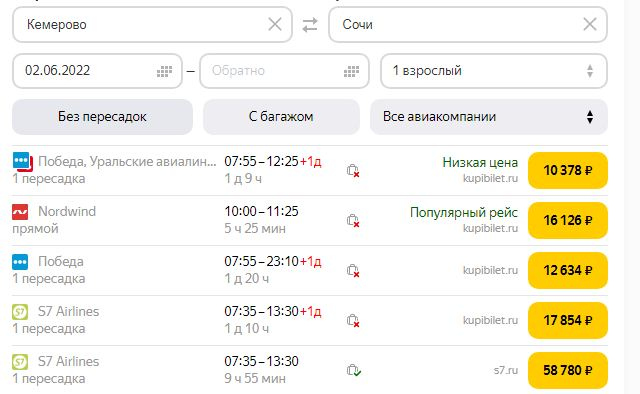Click Победа logo in 07:55–23:10 row
Image resolution: width=640 pixels, height=394 pixels.
[20, 262]
